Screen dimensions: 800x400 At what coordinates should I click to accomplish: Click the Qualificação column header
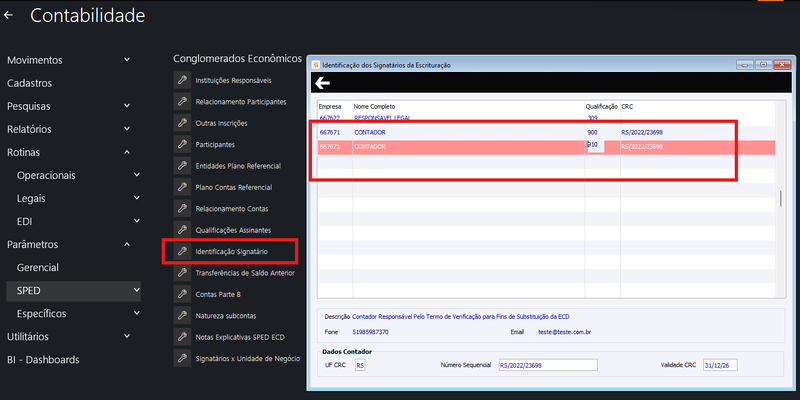pos(602,107)
